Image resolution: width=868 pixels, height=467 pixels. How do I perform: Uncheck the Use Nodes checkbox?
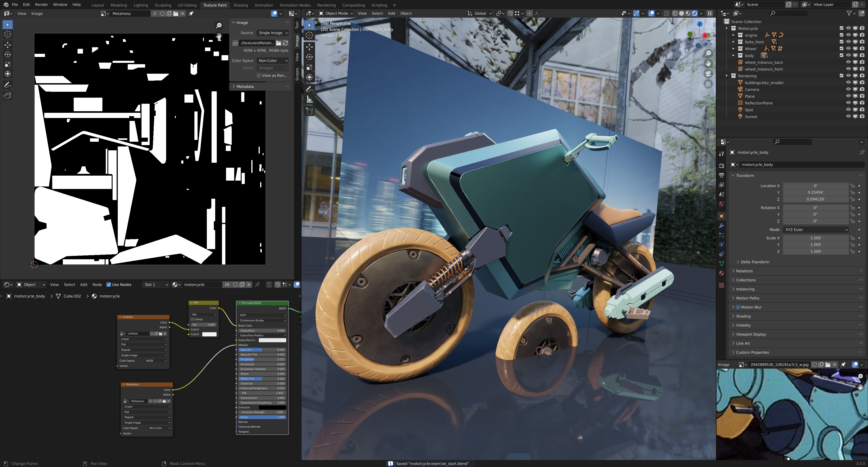point(109,284)
